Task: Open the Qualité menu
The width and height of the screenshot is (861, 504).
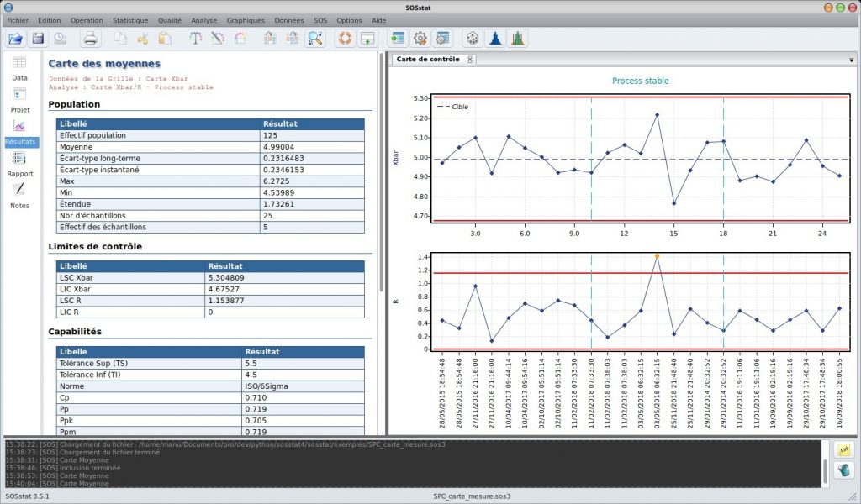Action: click(170, 19)
